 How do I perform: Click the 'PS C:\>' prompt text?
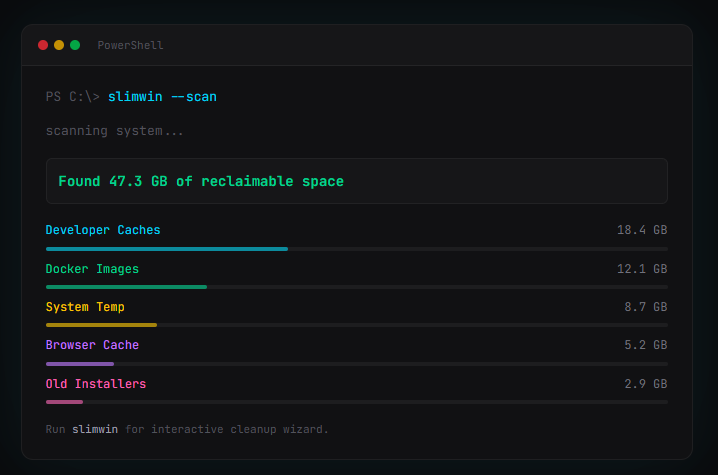pyautogui.click(x=72, y=97)
